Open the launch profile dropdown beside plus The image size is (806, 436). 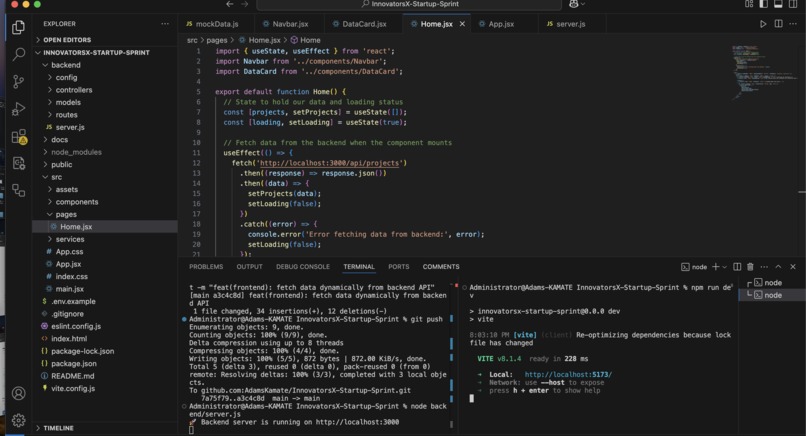(x=724, y=267)
